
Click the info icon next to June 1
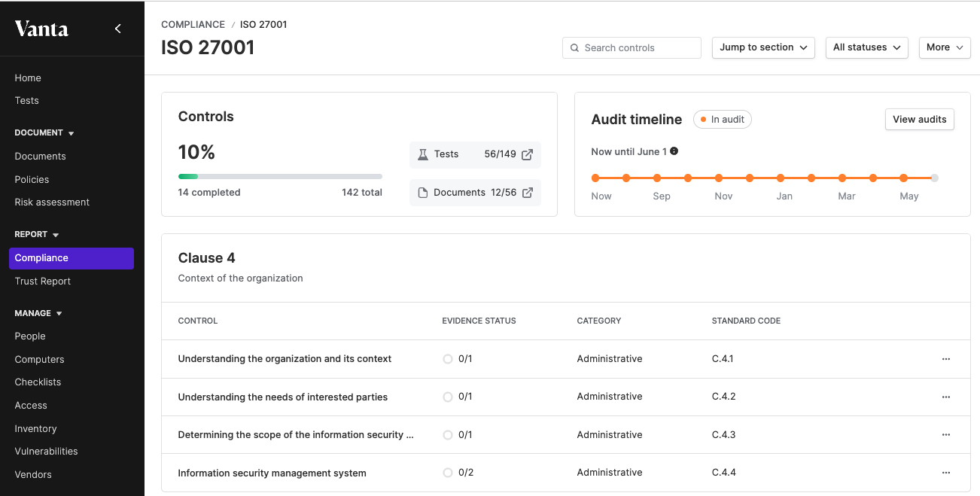coord(674,151)
